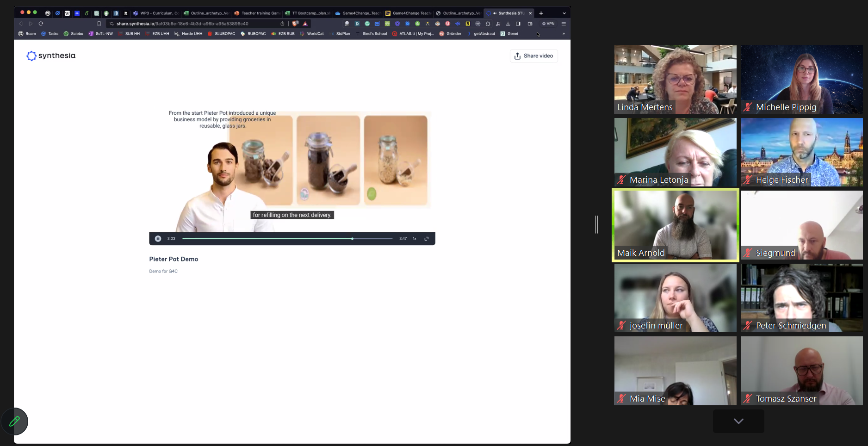Click Peter Schmiedgen's muted microphone icon
868x446 pixels.
pyautogui.click(x=748, y=326)
